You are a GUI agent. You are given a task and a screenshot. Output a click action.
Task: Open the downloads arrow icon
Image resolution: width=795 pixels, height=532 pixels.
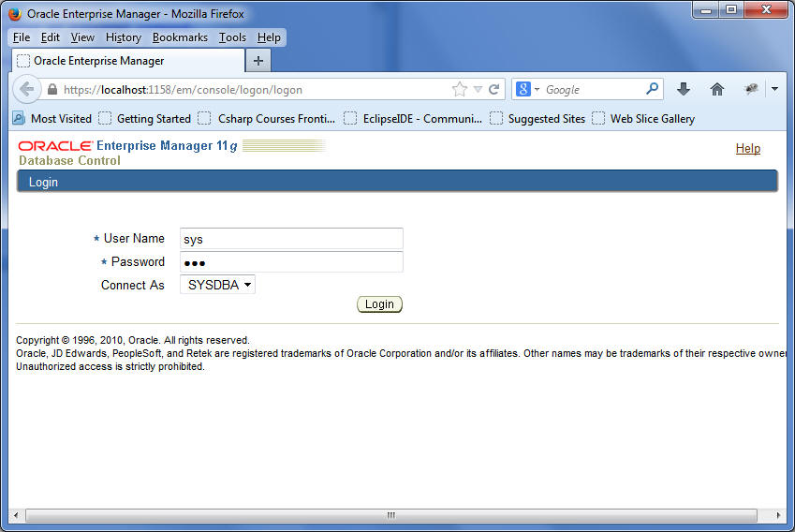tap(684, 89)
